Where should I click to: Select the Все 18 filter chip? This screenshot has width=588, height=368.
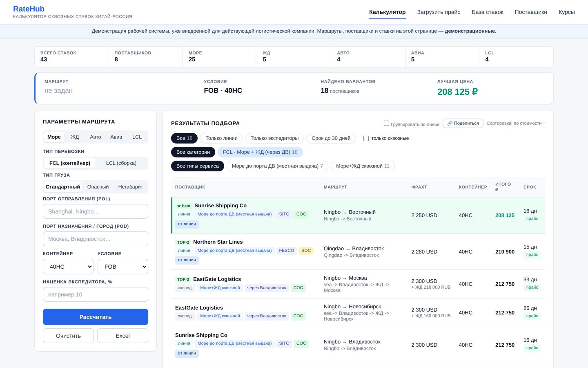coord(184,138)
